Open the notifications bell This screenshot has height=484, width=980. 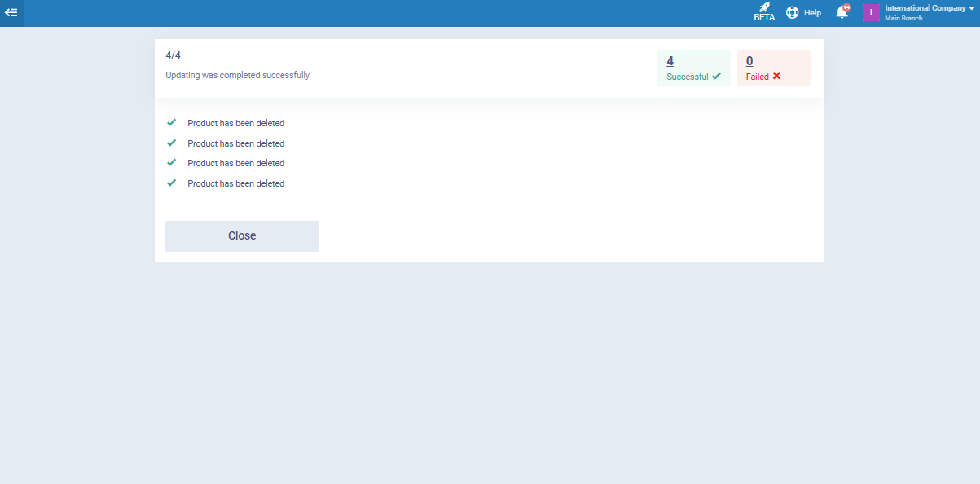pyautogui.click(x=842, y=13)
